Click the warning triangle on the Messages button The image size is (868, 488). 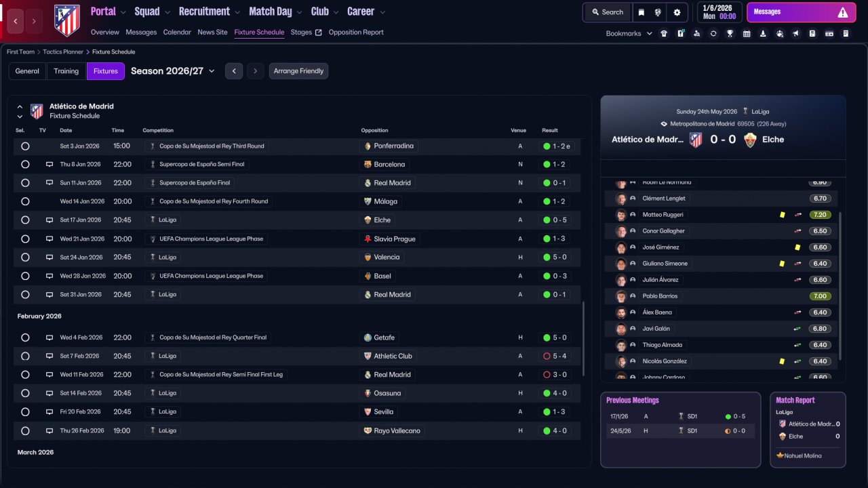pyautogui.click(x=842, y=12)
